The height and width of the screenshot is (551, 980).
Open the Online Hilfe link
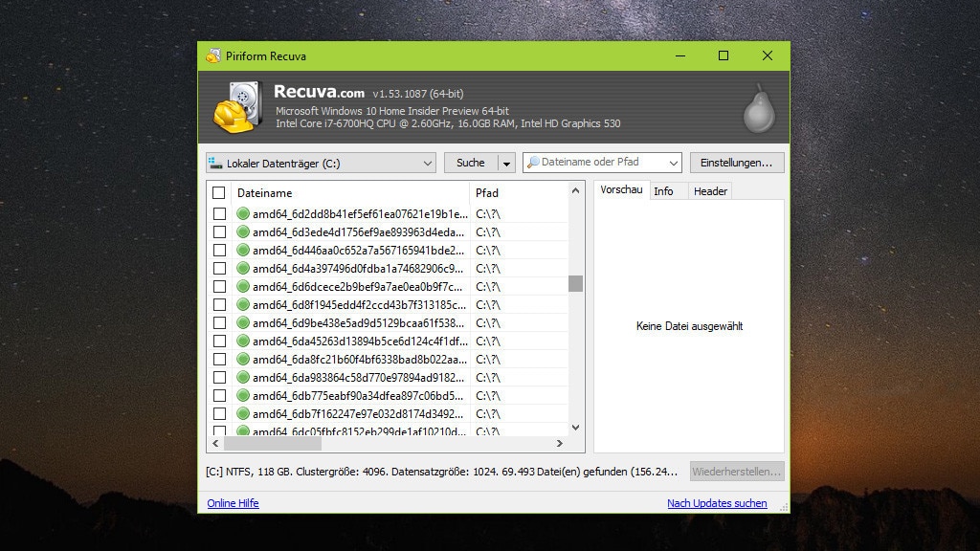(234, 503)
